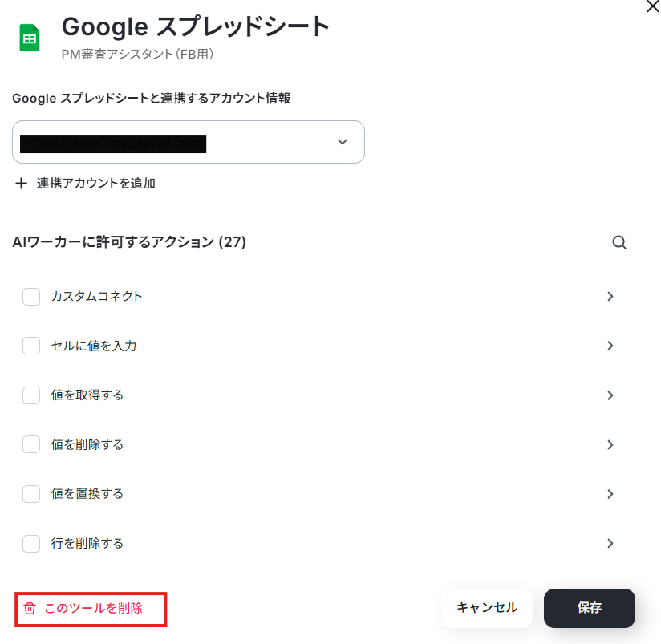Click the 保存 button
The image size is (661, 644).
coord(590,608)
